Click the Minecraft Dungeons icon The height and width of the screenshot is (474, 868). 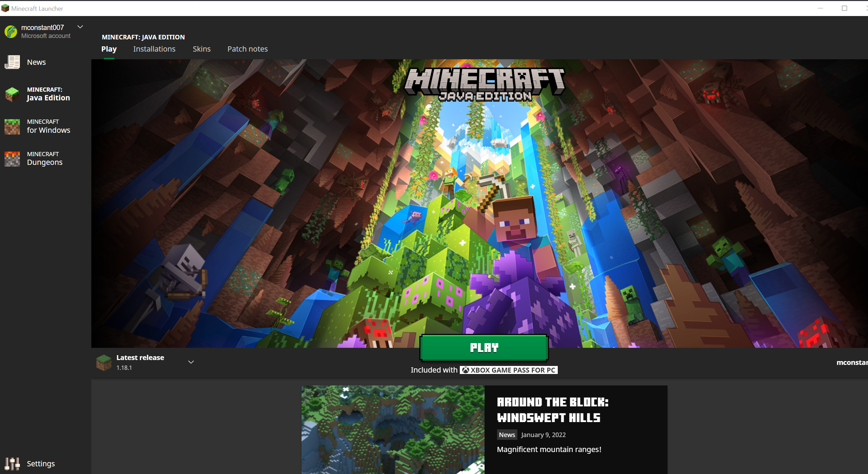pyautogui.click(x=12, y=159)
